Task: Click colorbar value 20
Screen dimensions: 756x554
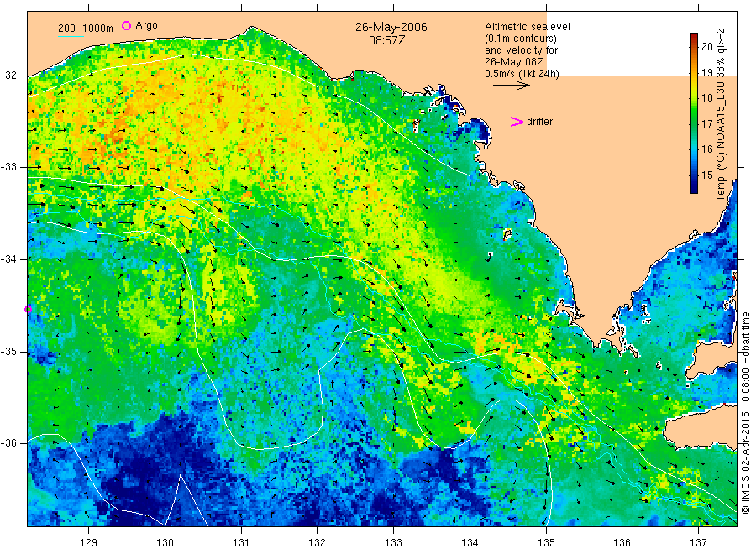Action: [x=706, y=47]
